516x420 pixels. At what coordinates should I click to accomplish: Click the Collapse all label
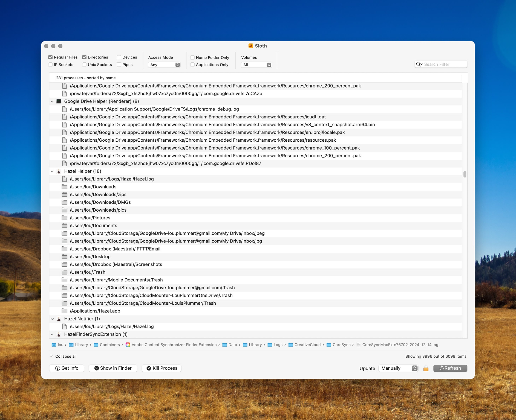tap(66, 356)
